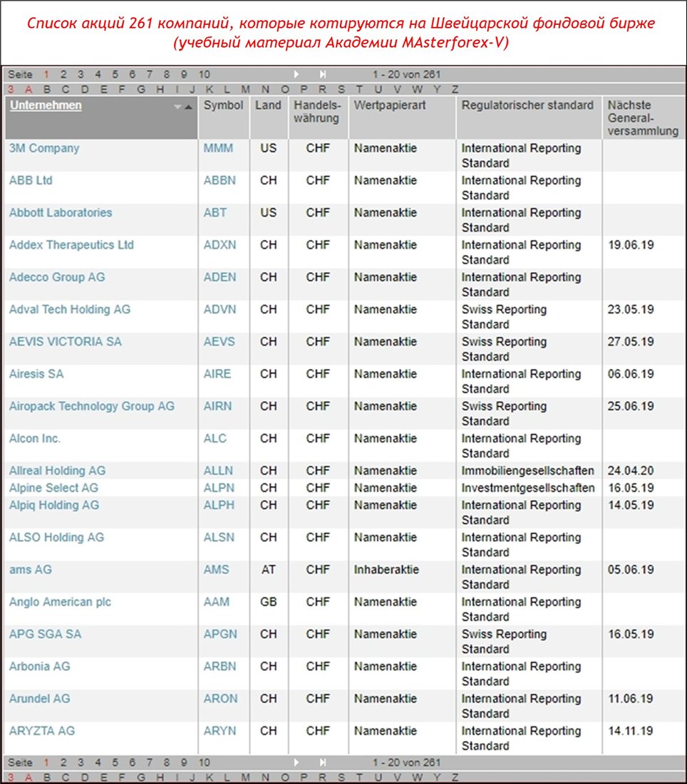Select date 24.04.20 in Allreal row
The height and width of the screenshot is (784, 687).
point(631,470)
